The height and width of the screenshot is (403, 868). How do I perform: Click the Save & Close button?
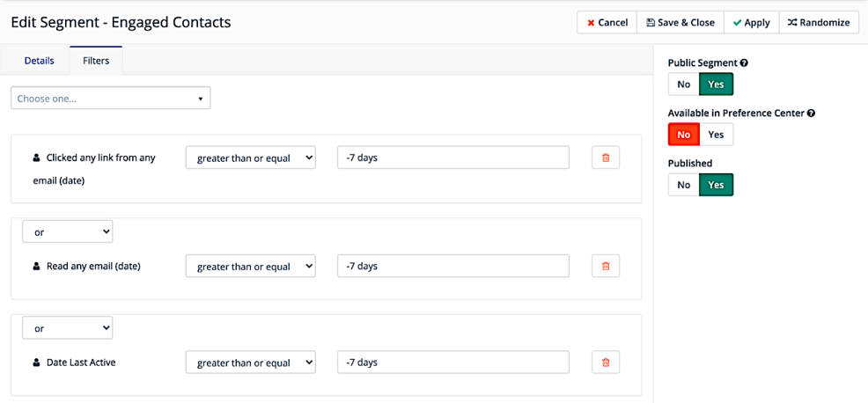click(x=680, y=23)
